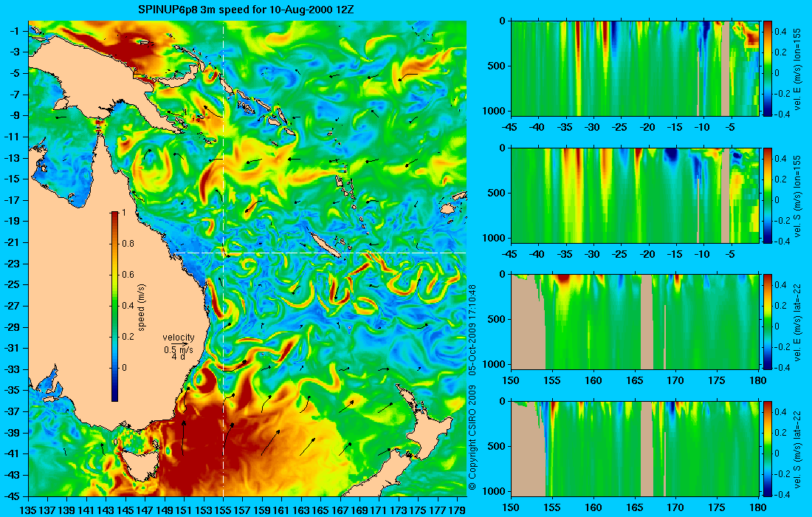The image size is (812, 517).
Task: Click '-20' tick under the vel. S lon=155 panel
Action: [647, 254]
